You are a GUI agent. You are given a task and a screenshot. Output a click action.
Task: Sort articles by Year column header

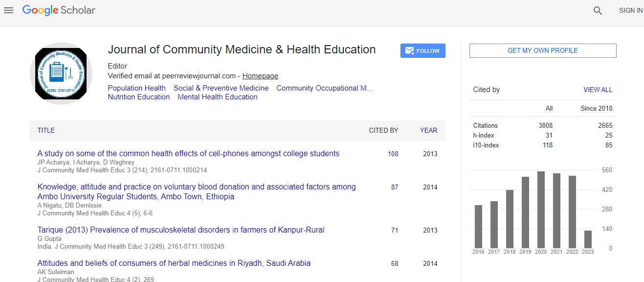pyautogui.click(x=428, y=130)
